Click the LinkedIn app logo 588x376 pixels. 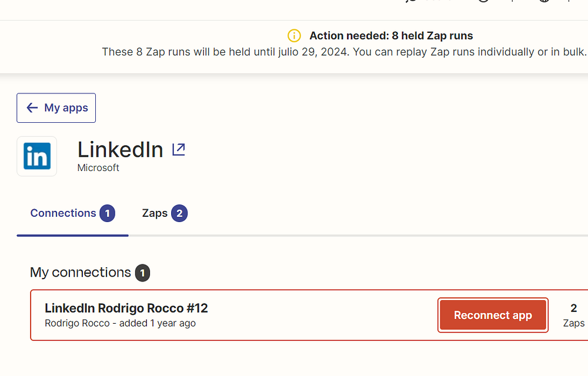click(x=37, y=156)
